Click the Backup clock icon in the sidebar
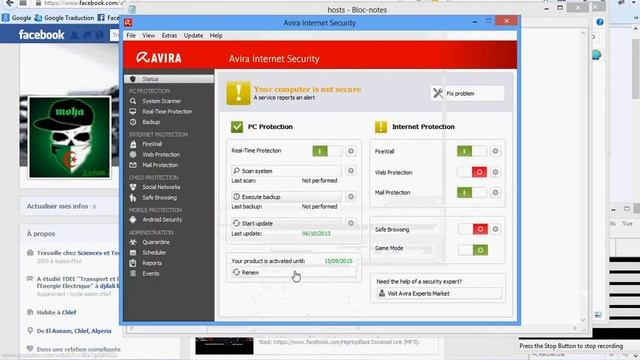 point(133,122)
